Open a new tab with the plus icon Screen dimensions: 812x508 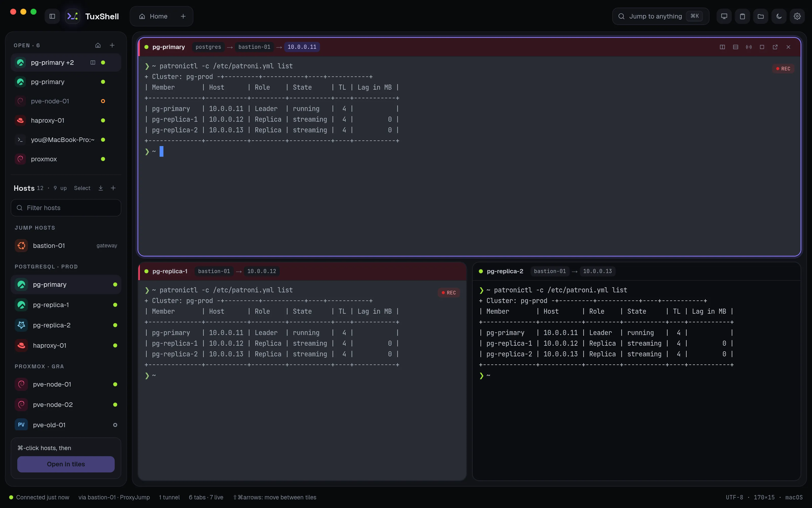click(183, 16)
